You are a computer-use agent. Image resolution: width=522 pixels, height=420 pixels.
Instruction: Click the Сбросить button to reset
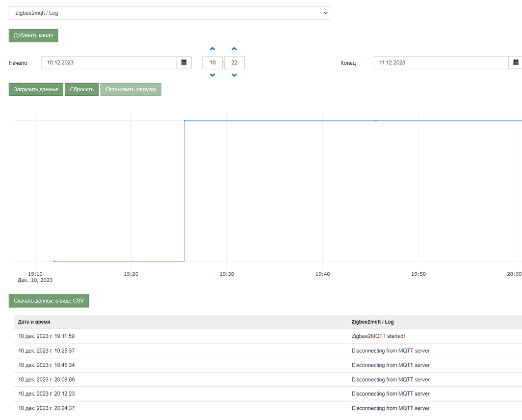click(82, 89)
